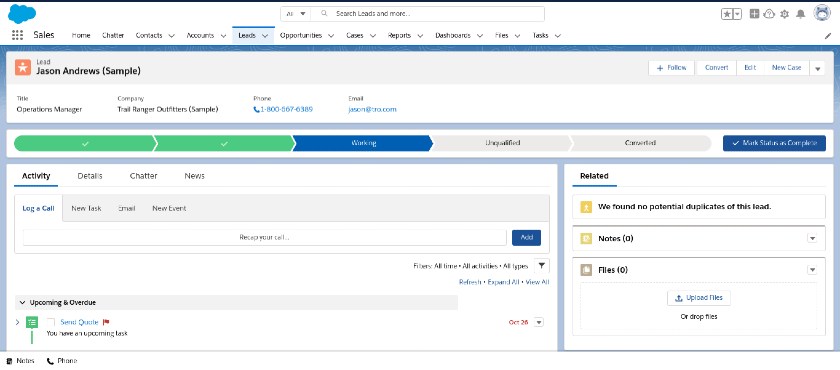Open Send Quote task actions dropdown

coord(539,322)
